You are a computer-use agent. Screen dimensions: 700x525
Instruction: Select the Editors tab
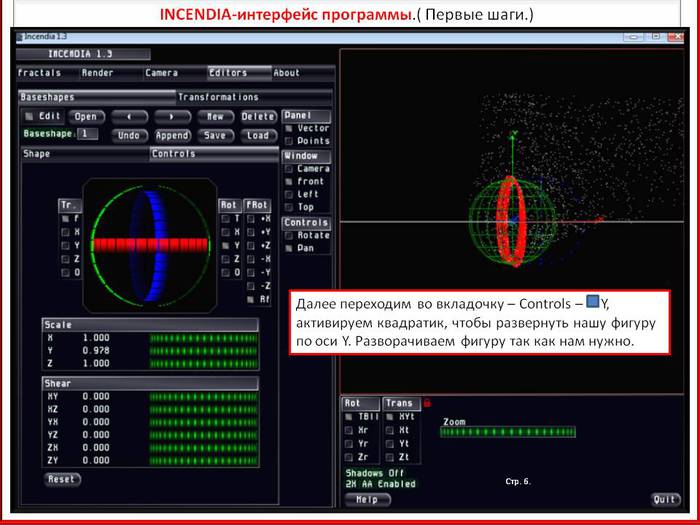click(x=240, y=73)
